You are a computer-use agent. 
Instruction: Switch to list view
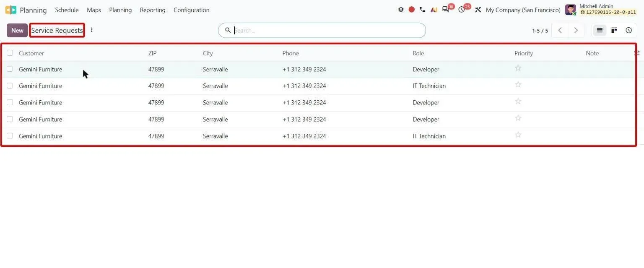[600, 30]
